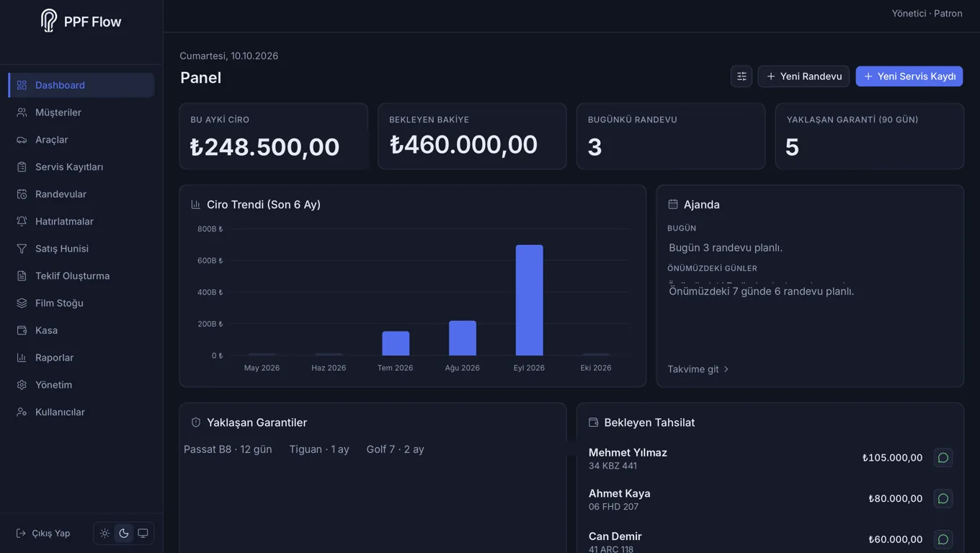Click Golf 7 · 2 ay warranty entry
This screenshot has height=553, width=980.
point(395,449)
